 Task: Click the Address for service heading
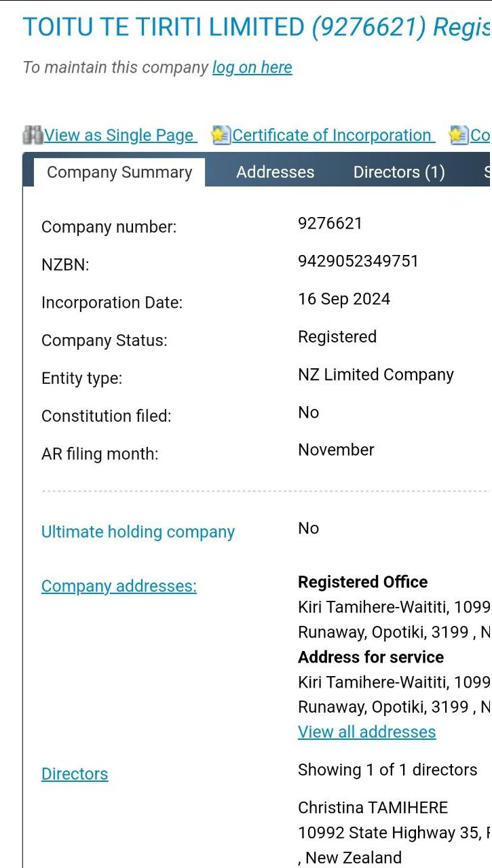pos(371,657)
